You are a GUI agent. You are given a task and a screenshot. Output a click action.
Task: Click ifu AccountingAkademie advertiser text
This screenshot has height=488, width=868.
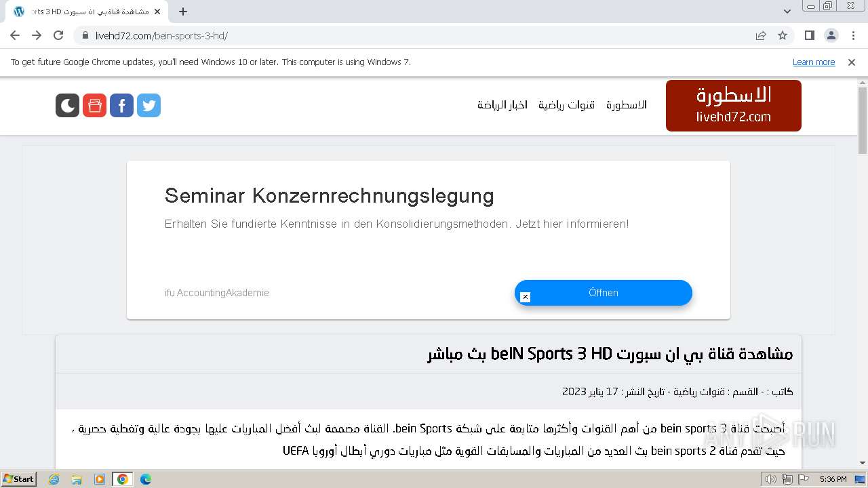(217, 293)
